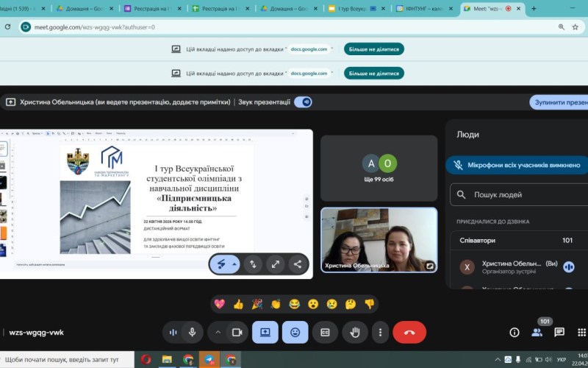Send the thinking face reaction
This screenshot has width=588, height=368.
point(351,304)
